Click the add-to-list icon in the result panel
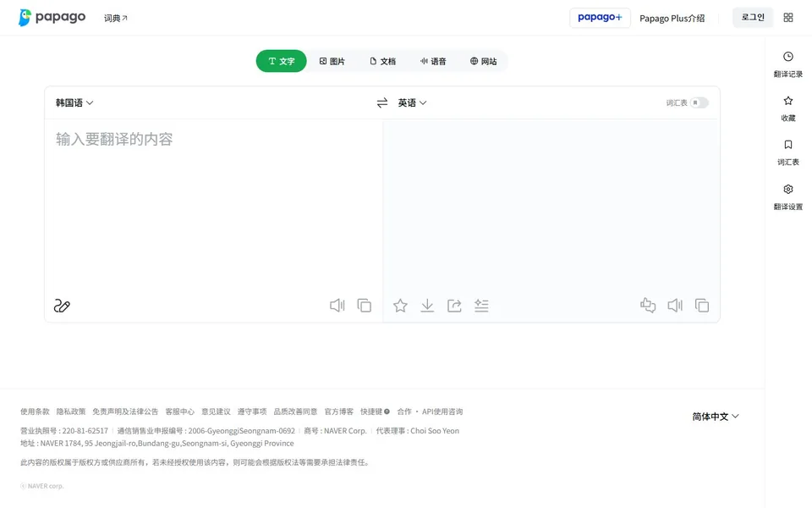Screen dimensions: 812x508 pyautogui.click(x=481, y=306)
